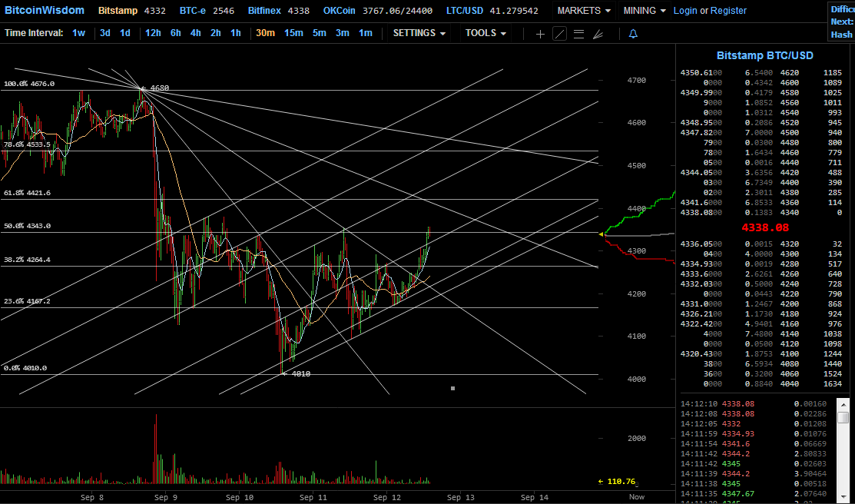The width and height of the screenshot is (855, 504).
Task: Select the trend line drawing tool
Action: 559,34
